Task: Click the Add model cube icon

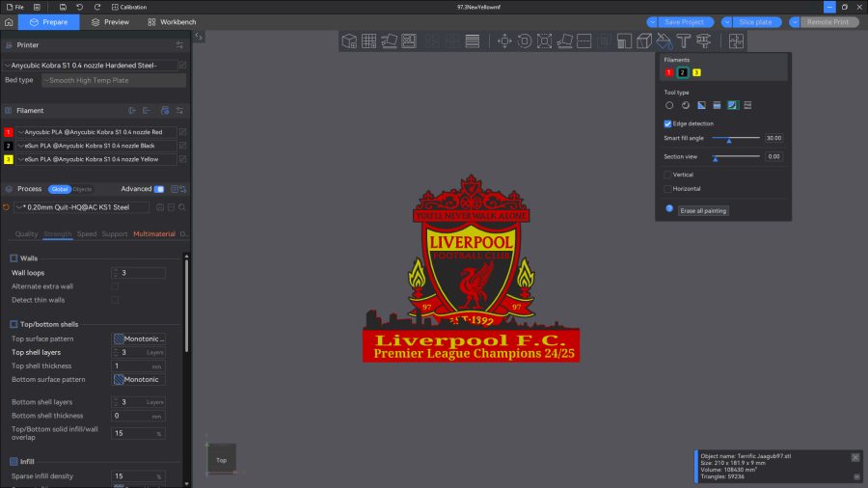Action: [349, 41]
